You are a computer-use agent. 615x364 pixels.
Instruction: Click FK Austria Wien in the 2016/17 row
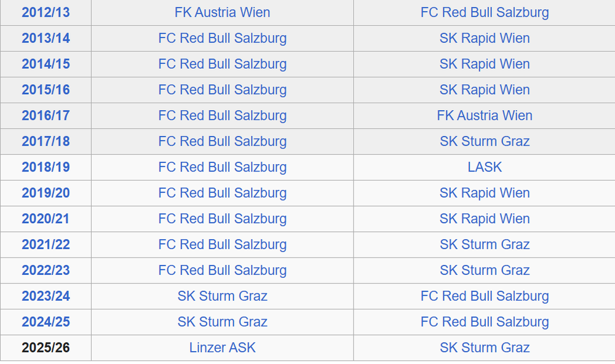(485, 116)
